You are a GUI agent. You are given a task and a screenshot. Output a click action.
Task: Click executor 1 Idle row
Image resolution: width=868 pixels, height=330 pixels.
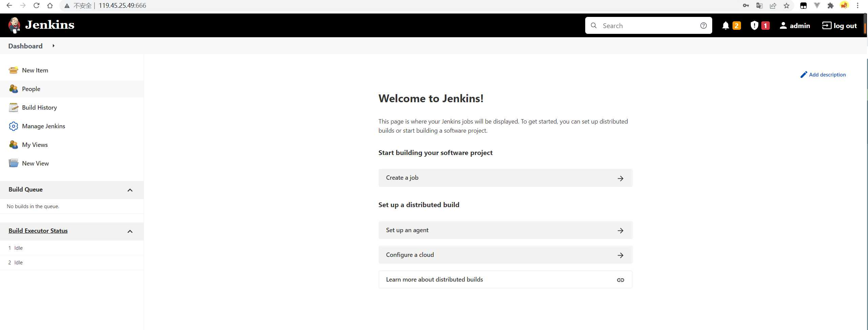(72, 248)
